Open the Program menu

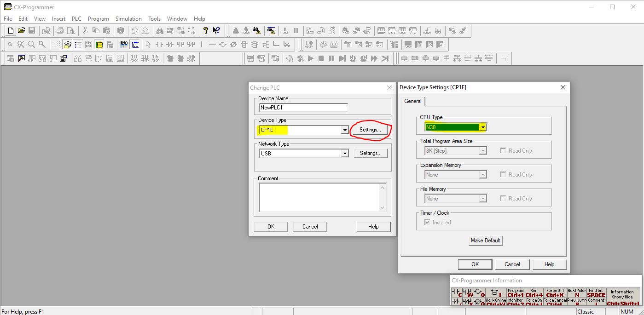tap(99, 19)
